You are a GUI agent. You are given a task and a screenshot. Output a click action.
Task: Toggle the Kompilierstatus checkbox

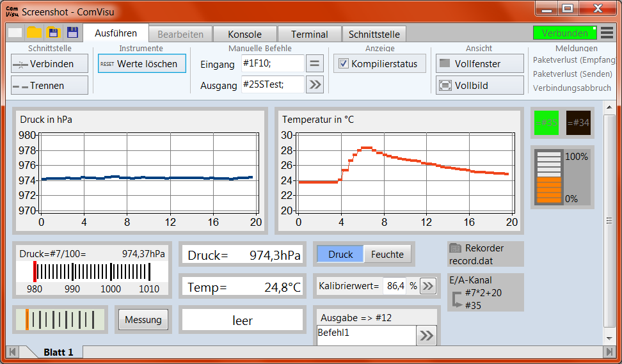[344, 63]
